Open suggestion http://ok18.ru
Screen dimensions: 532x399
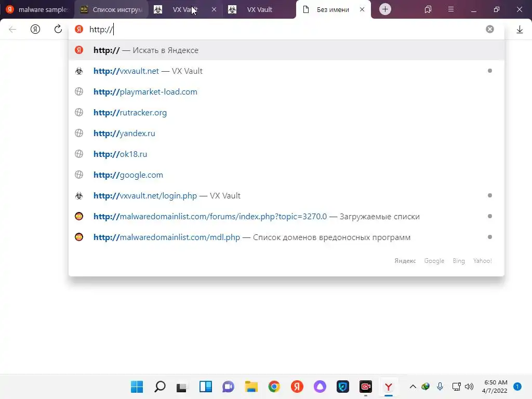pos(286,154)
